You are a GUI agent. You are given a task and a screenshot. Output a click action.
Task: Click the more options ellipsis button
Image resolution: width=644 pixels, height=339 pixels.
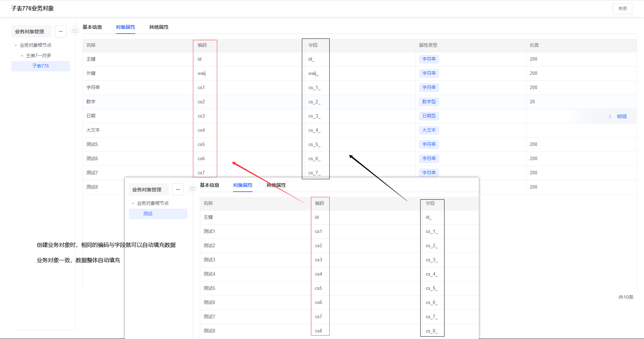click(61, 32)
